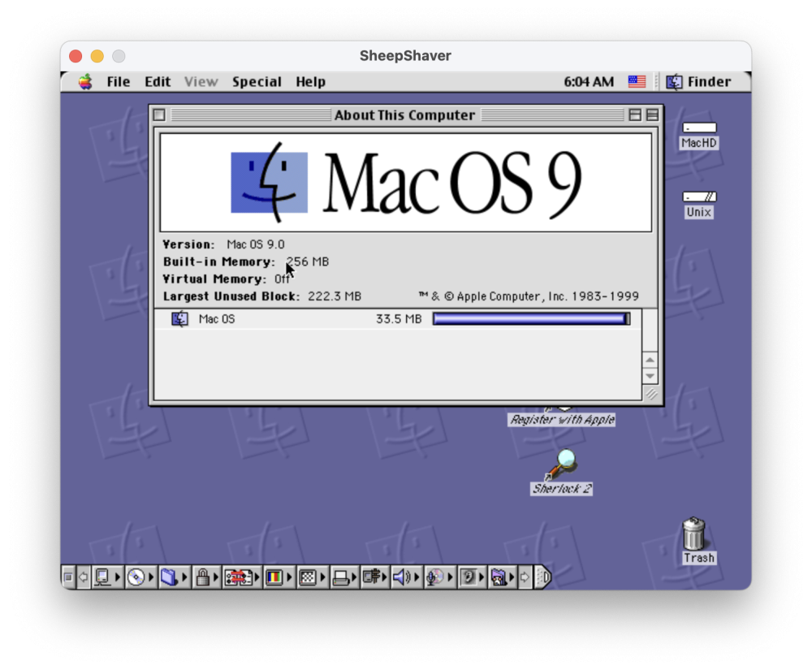The height and width of the screenshot is (670, 812).
Task: Collapse About This Computer with windowshade box
Action: 653,115
